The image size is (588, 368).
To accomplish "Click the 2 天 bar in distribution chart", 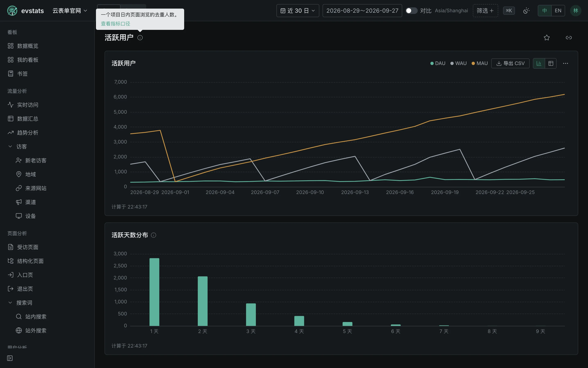I will point(203,301).
